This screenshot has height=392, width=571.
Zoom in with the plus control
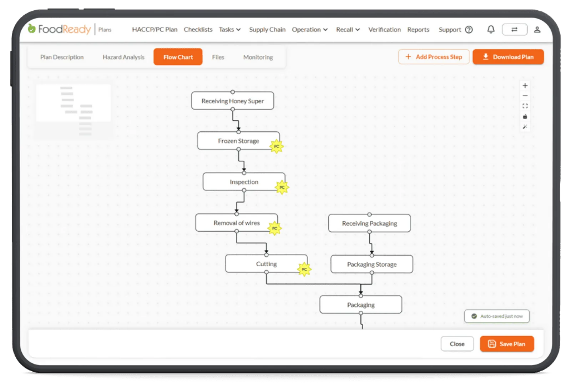point(525,85)
